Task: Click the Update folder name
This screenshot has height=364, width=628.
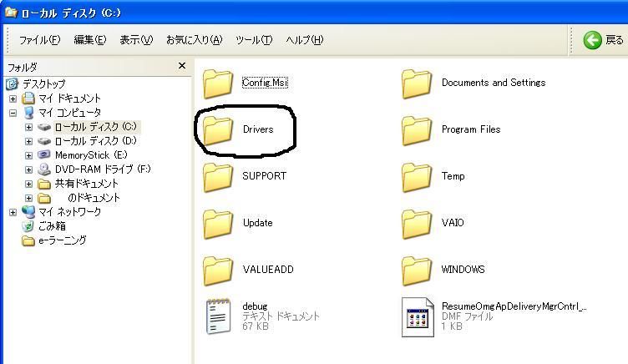Action: coord(257,223)
